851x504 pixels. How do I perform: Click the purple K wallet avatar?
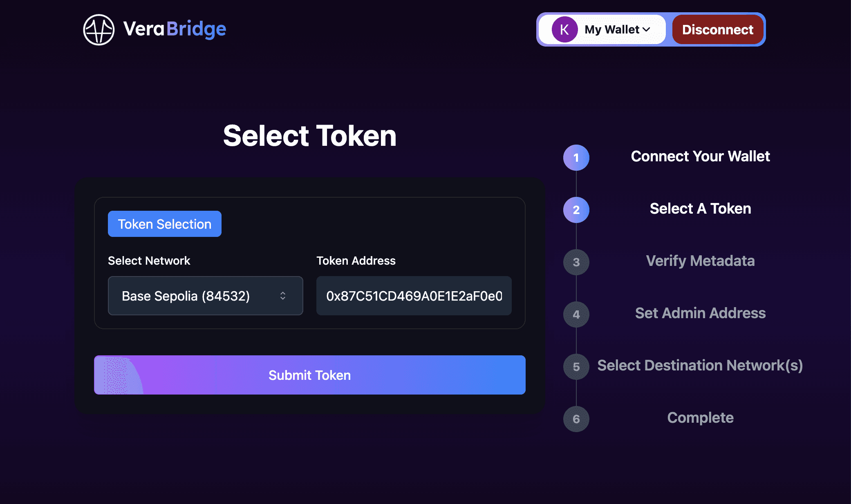pos(564,29)
